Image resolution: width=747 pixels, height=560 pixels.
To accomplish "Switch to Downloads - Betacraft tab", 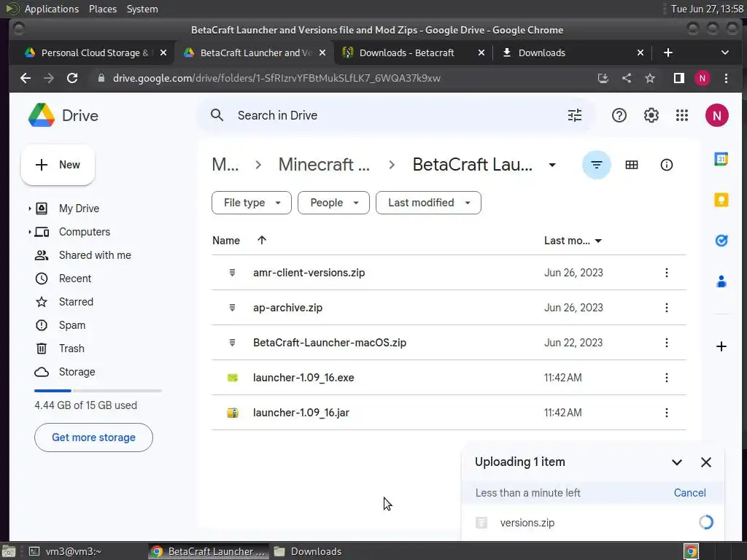I will (x=406, y=52).
